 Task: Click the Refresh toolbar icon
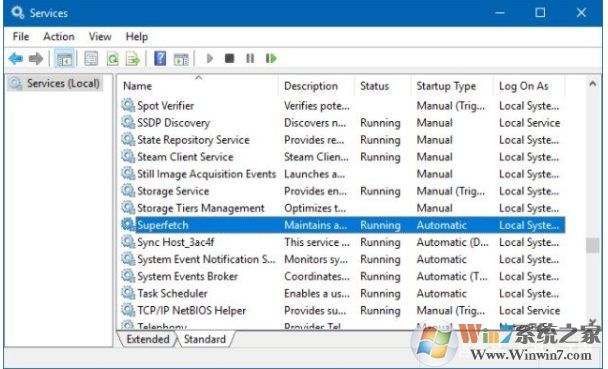[x=112, y=59]
